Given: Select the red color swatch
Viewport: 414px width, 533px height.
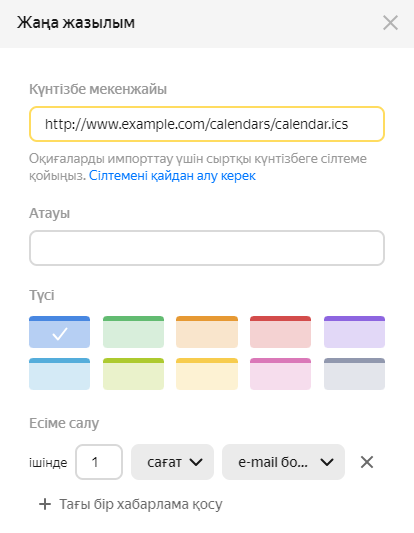Looking at the screenshot, I should [x=280, y=332].
